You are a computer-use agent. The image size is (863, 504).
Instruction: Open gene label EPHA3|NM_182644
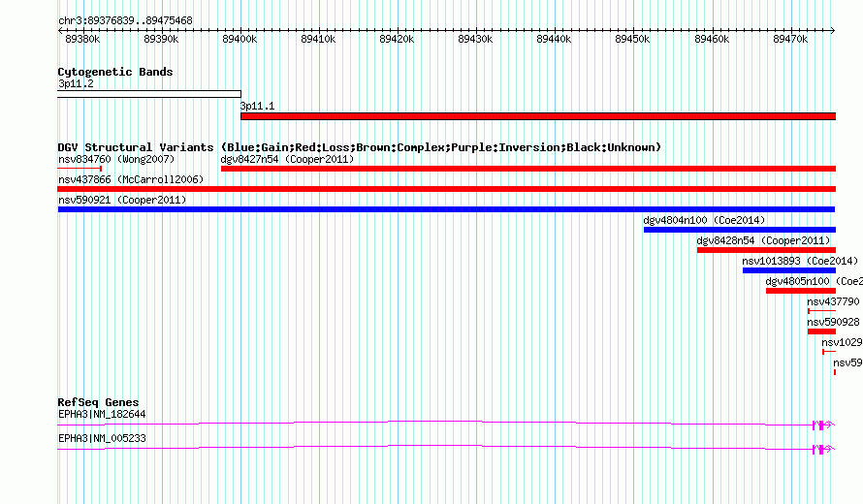tap(102, 414)
